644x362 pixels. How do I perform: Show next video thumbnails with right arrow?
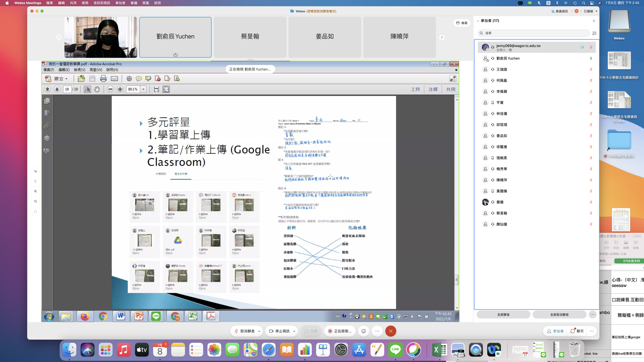[x=442, y=37]
